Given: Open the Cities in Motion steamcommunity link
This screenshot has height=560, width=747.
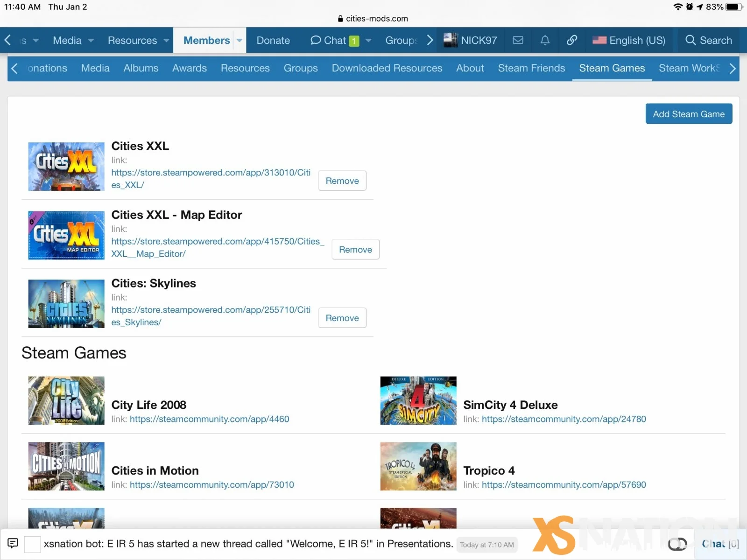Looking at the screenshot, I should 212,485.
